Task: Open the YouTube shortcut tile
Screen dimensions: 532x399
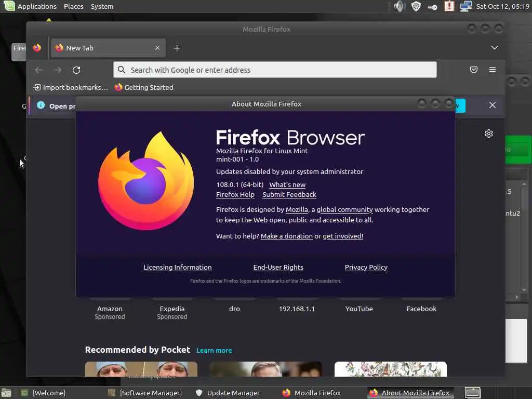Action: (359, 309)
